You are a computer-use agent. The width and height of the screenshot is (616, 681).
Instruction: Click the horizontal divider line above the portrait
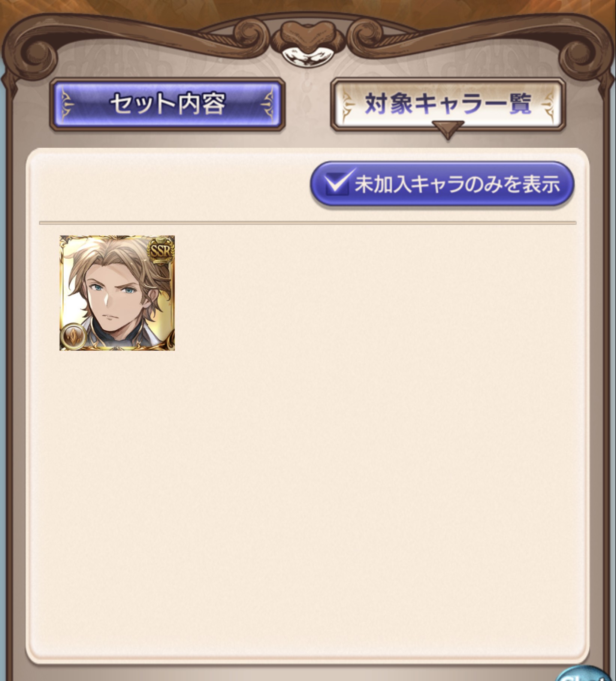pos(308,223)
